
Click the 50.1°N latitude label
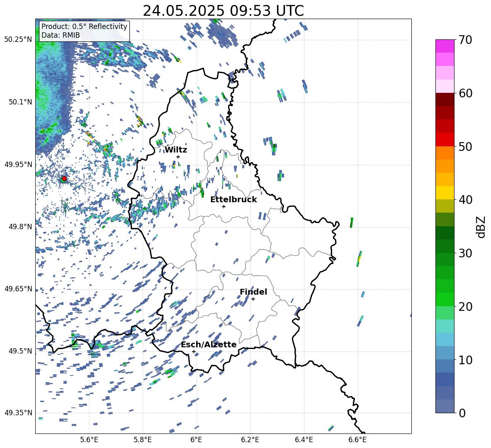(x=20, y=102)
